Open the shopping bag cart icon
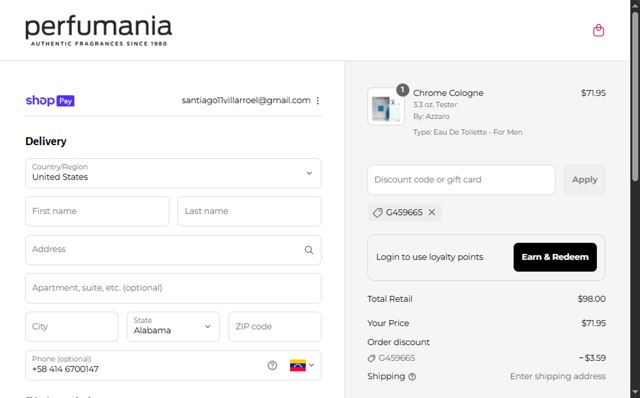This screenshot has width=640, height=398. 598,30
